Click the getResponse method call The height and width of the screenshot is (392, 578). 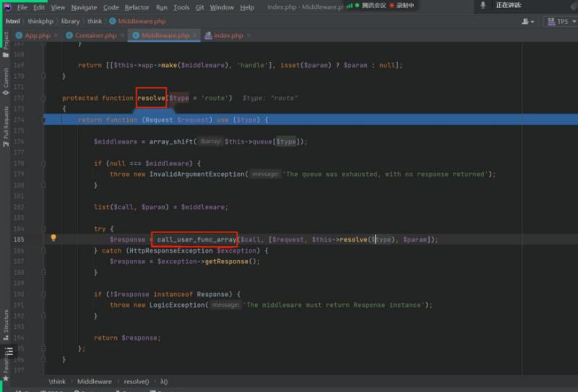coord(226,261)
